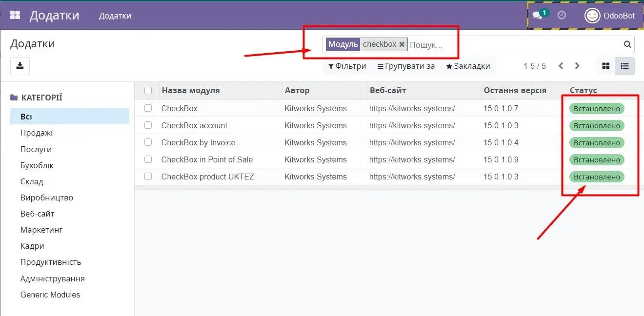Click the search magnifier icon

[x=627, y=44]
